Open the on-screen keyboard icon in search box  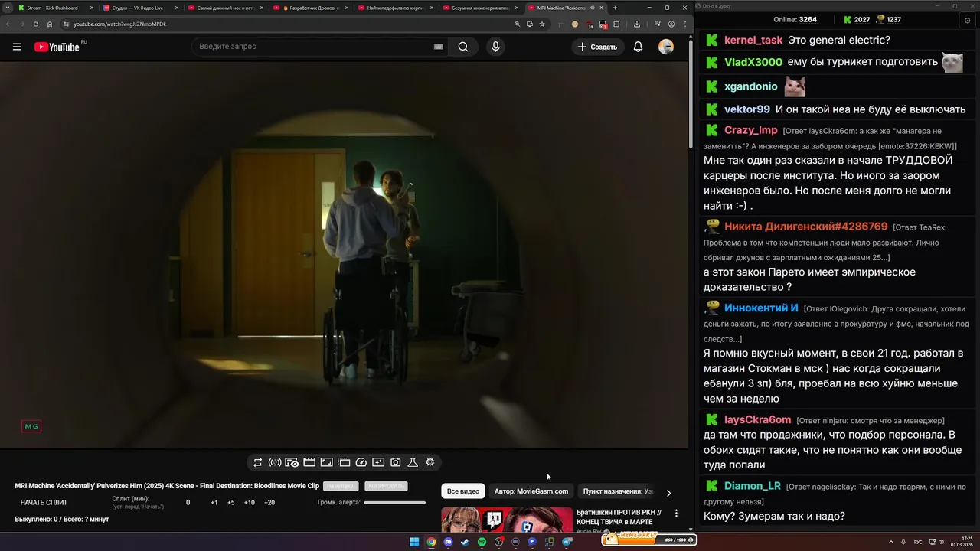tap(439, 47)
